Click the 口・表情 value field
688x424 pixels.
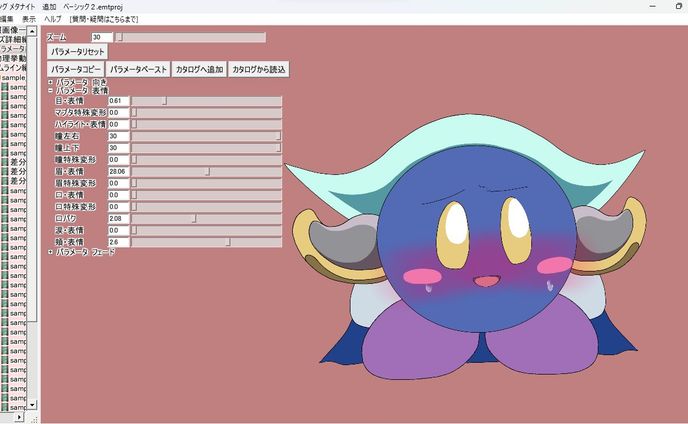(118, 195)
